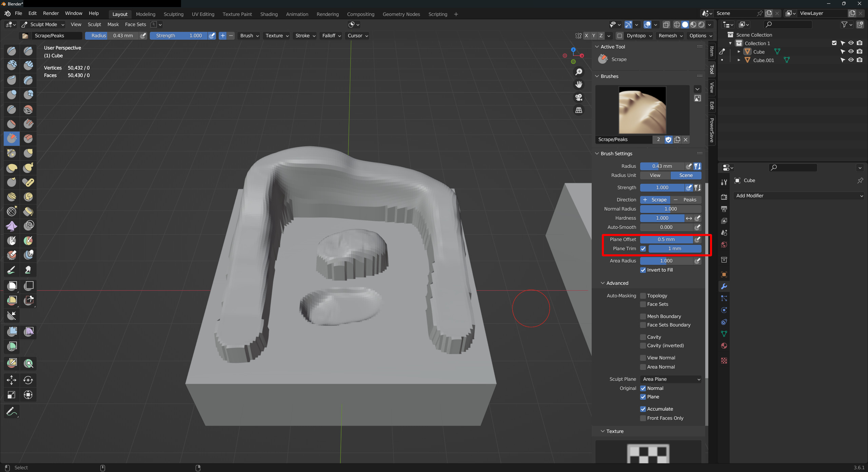Open the Face Sets menu
Screen dimensions: 868x472
(x=135, y=24)
